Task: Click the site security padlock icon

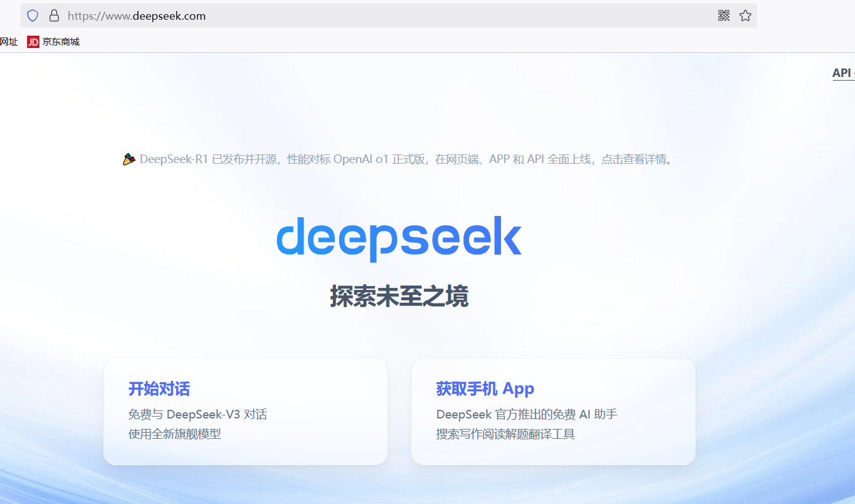Action: 54,16
